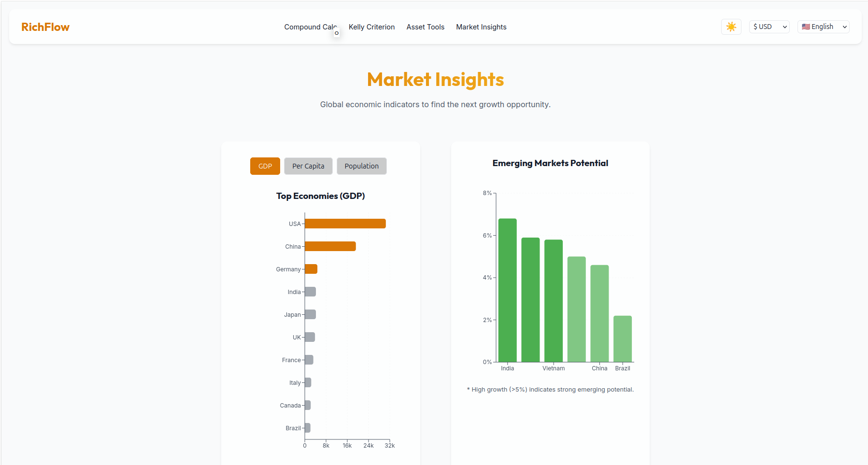
Task: Open the English language selector
Action: pos(823,27)
